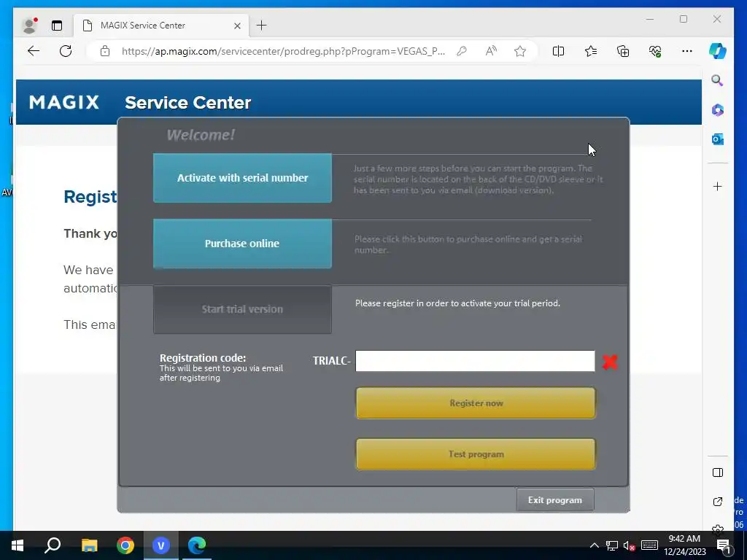This screenshot has height=560, width=747.
Task: Open split screen view
Action: click(558, 51)
